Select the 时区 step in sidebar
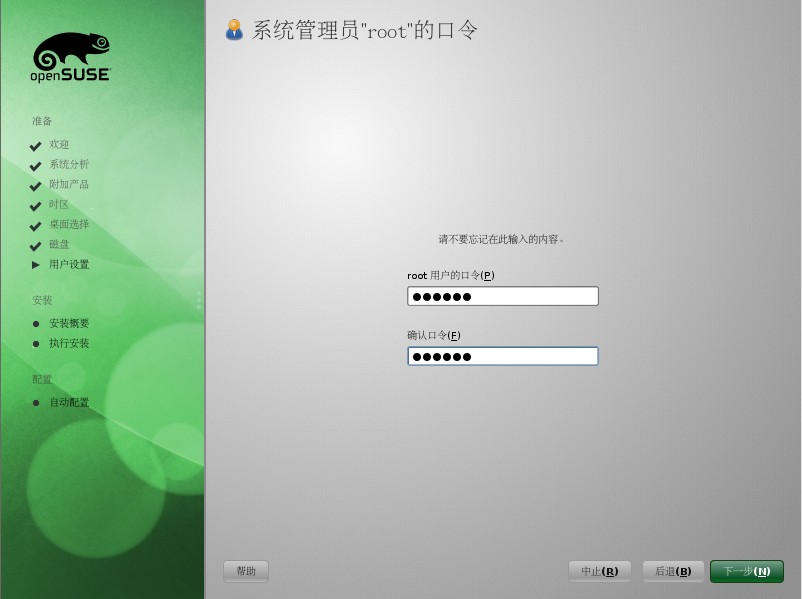Viewport: 802px width, 599px height. tap(59, 205)
